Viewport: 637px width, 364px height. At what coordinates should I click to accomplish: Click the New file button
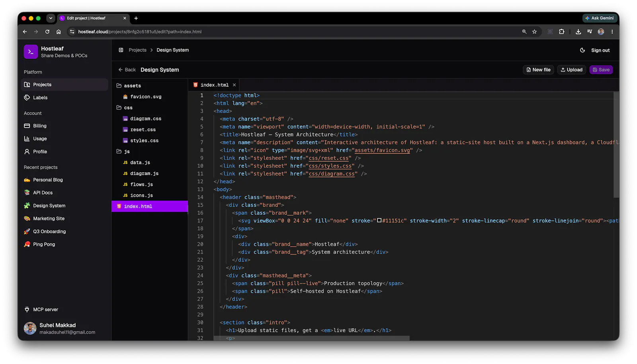538,70
